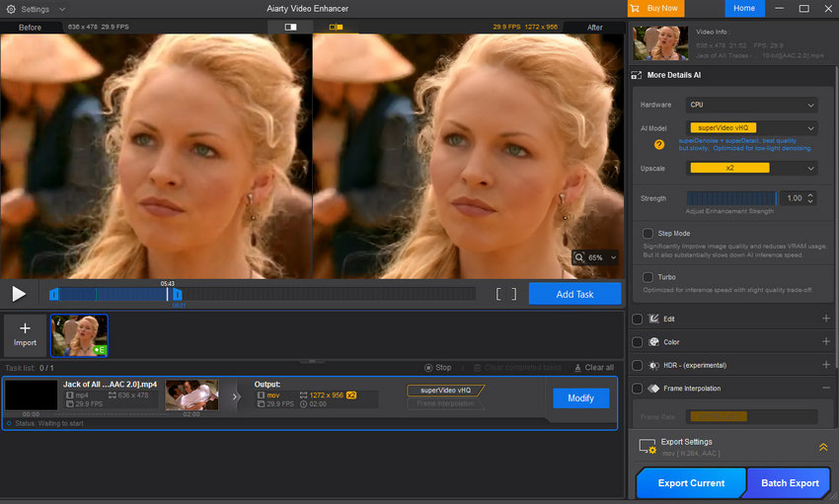Image resolution: width=839 pixels, height=504 pixels.
Task: Click the magnifier zoom icon in the preview
Action: click(x=579, y=258)
